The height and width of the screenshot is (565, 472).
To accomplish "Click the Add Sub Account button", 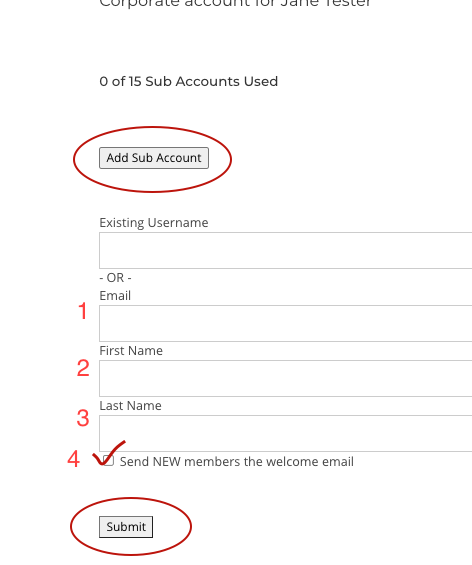I will [154, 158].
